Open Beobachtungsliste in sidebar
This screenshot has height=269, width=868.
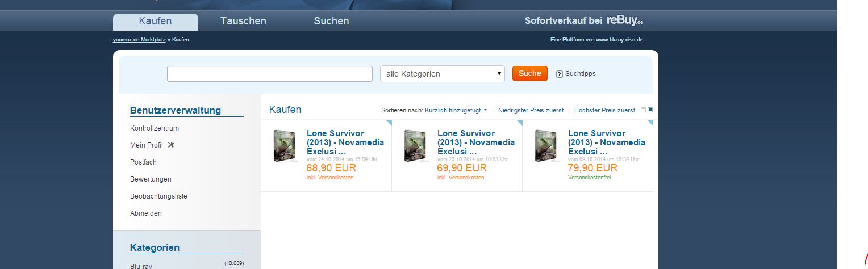pyautogui.click(x=158, y=196)
